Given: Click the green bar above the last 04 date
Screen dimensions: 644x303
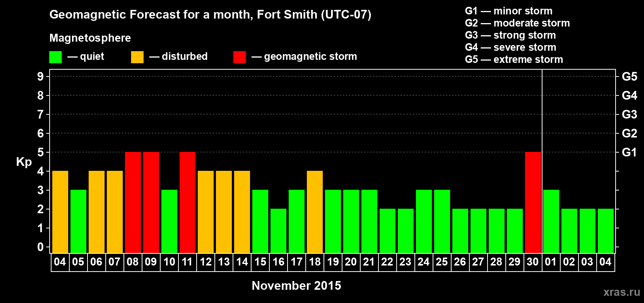Looking at the screenshot, I should coord(606,231).
